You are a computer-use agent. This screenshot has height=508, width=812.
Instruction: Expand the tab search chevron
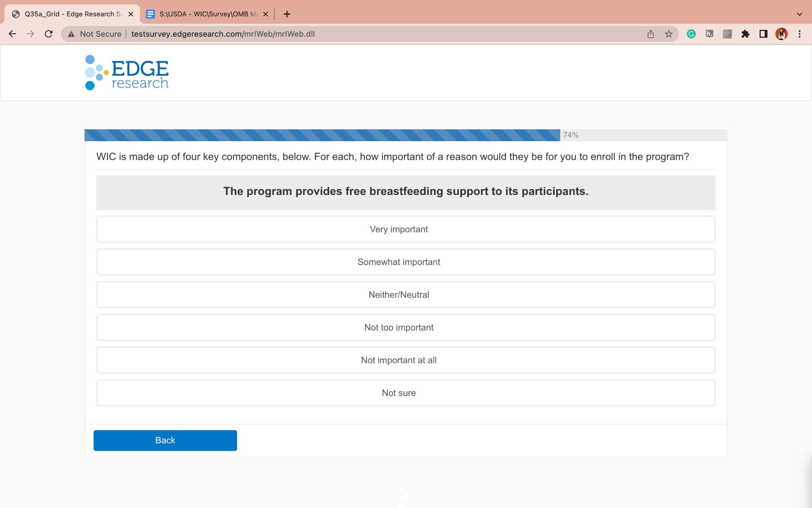tap(799, 14)
